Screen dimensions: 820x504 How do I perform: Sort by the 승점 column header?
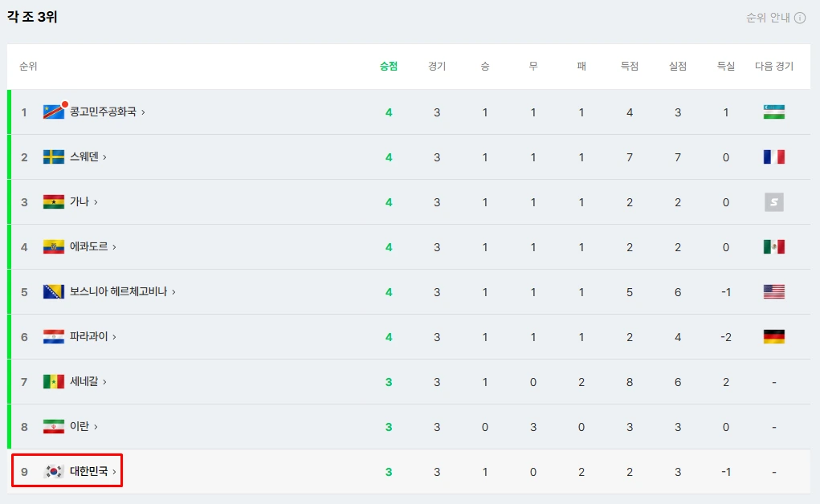[389, 67]
